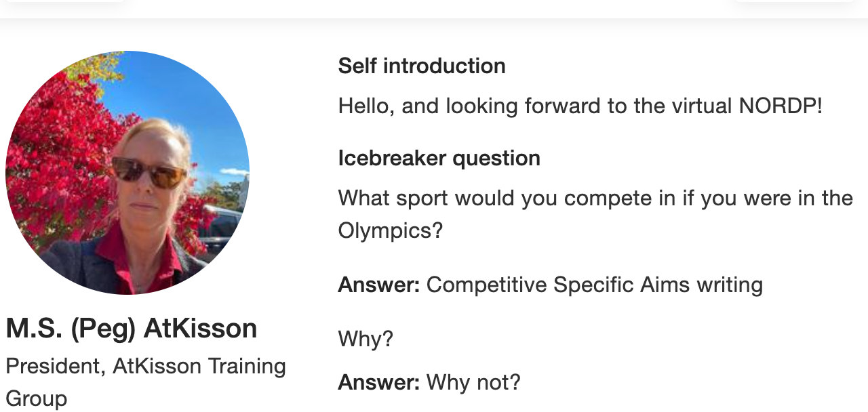Image resolution: width=868 pixels, height=412 pixels.
Task: Select the Competitive Specific Aims writing answer
Action: point(594,285)
